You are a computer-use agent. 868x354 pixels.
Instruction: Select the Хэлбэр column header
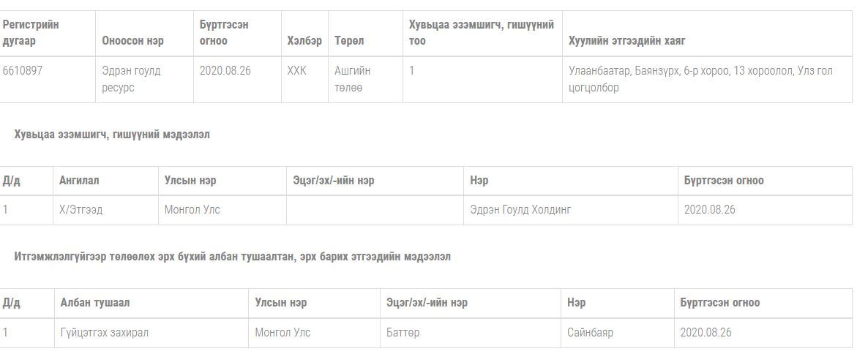click(x=304, y=41)
